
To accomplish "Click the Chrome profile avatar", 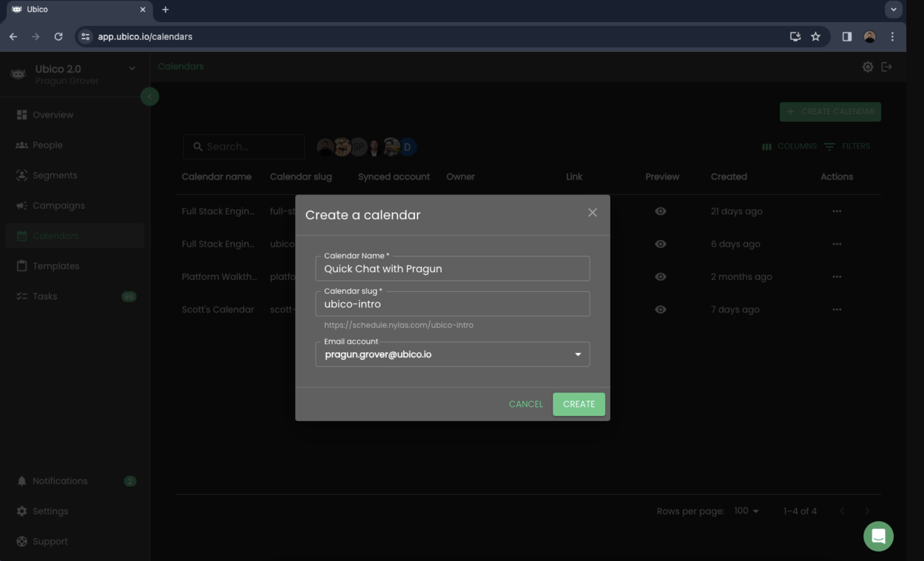I will pyautogui.click(x=869, y=36).
